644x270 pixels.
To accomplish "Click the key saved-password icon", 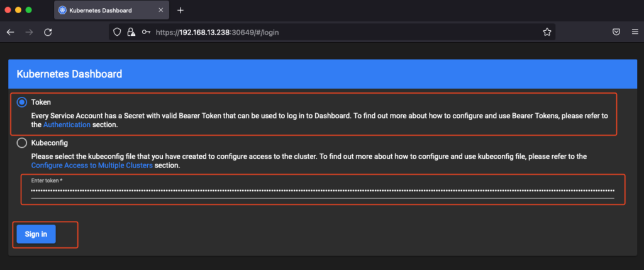I will coord(146,32).
